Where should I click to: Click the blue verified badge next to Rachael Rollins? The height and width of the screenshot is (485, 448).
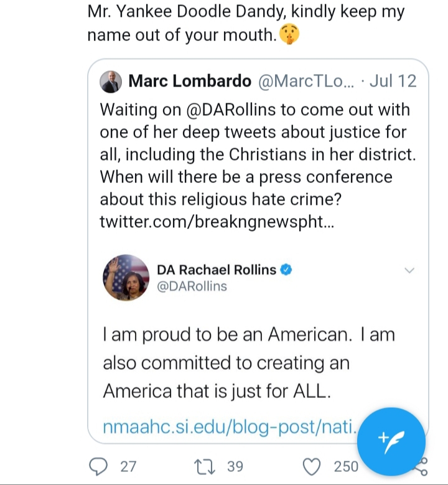(286, 270)
